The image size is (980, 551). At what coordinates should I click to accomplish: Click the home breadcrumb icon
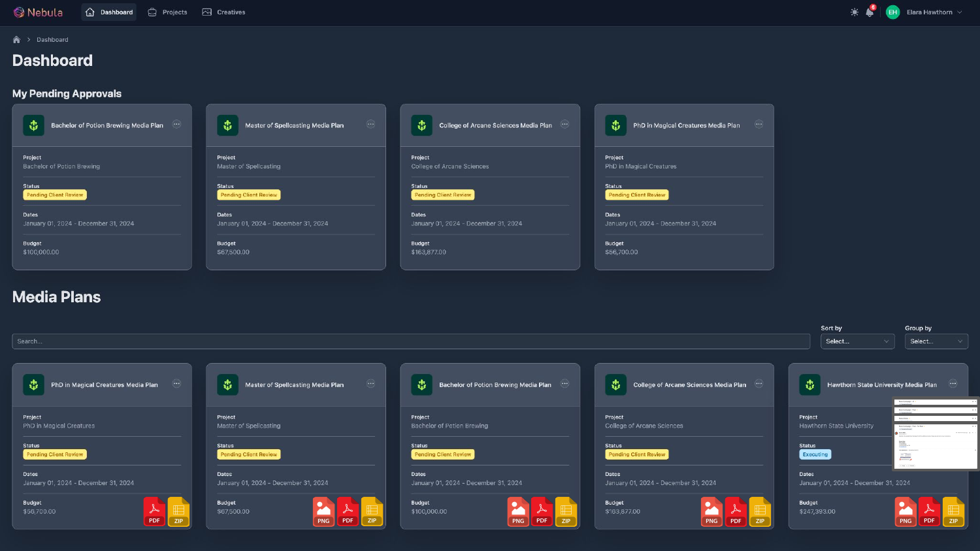[x=16, y=40]
